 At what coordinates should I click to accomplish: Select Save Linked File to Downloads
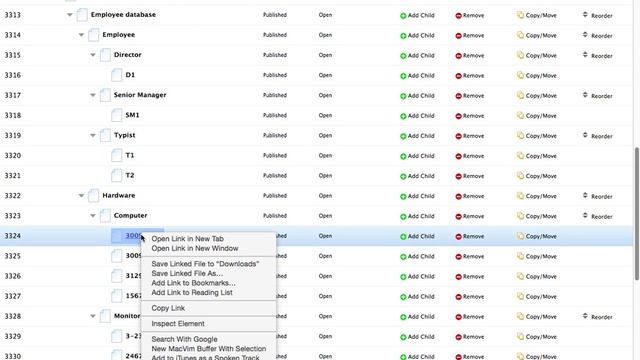coord(205,264)
